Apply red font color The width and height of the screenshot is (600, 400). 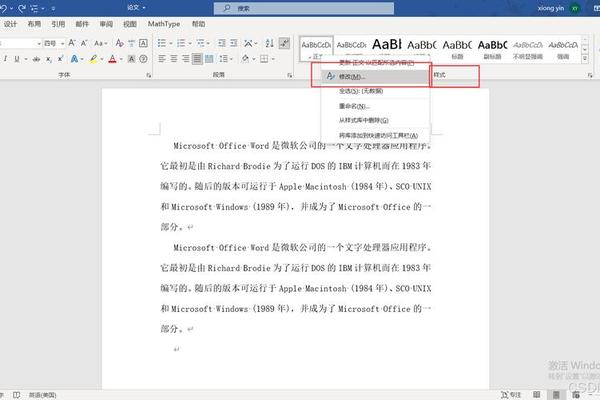(112, 59)
